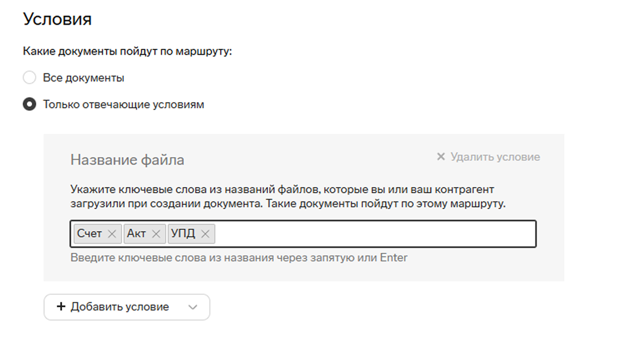Screen dimensions: 644x343
Task: Click the "Счет" tag label
Action: [89, 234]
